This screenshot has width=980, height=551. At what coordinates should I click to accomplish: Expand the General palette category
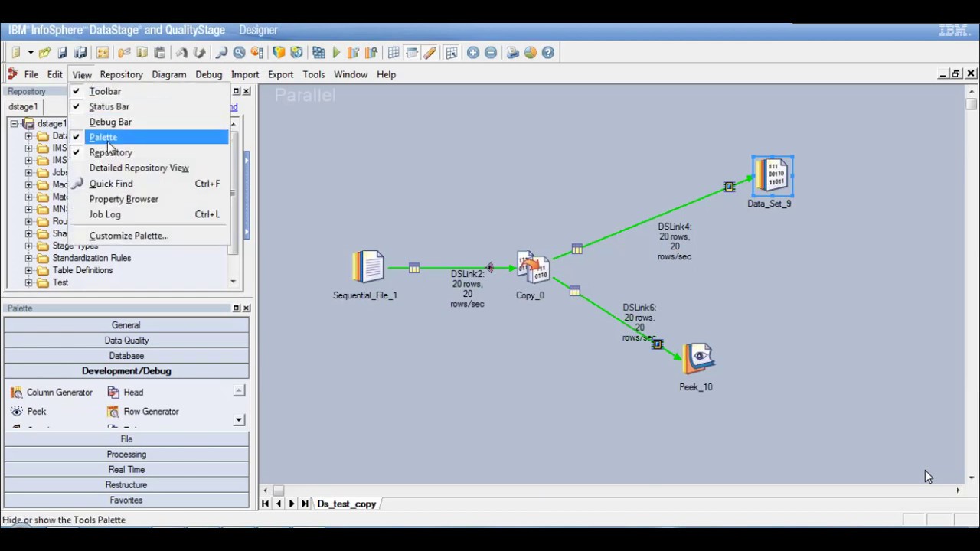point(126,325)
